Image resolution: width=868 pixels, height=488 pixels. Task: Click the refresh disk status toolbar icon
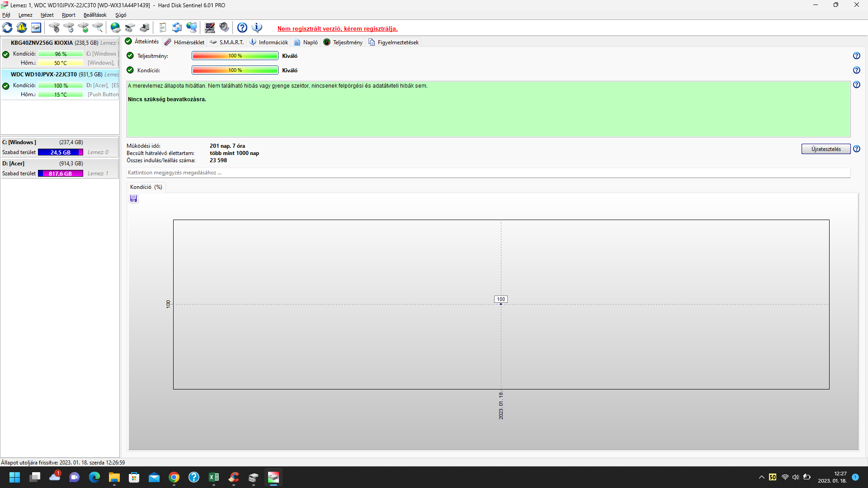point(8,28)
